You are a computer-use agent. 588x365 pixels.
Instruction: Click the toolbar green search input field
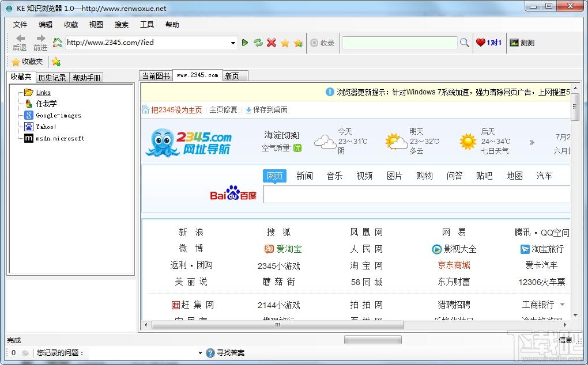[399, 43]
